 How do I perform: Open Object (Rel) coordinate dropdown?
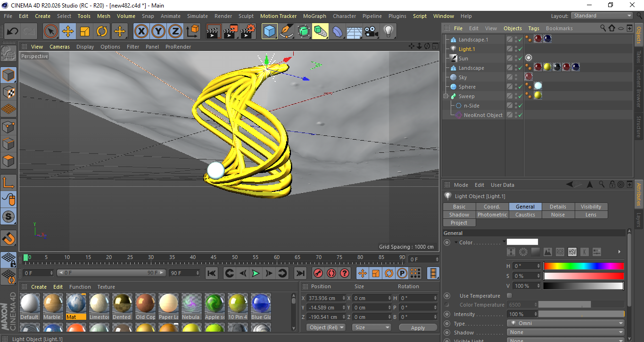click(x=326, y=327)
